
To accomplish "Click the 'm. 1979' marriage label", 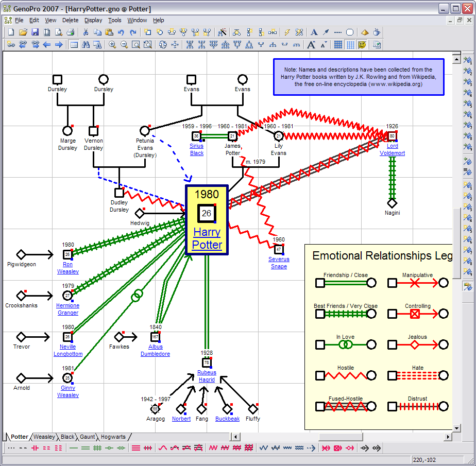I will tap(256, 162).
